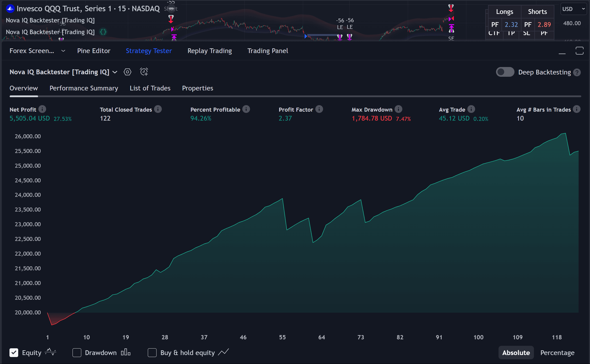Click the Pine source code braces icon

(x=103, y=32)
